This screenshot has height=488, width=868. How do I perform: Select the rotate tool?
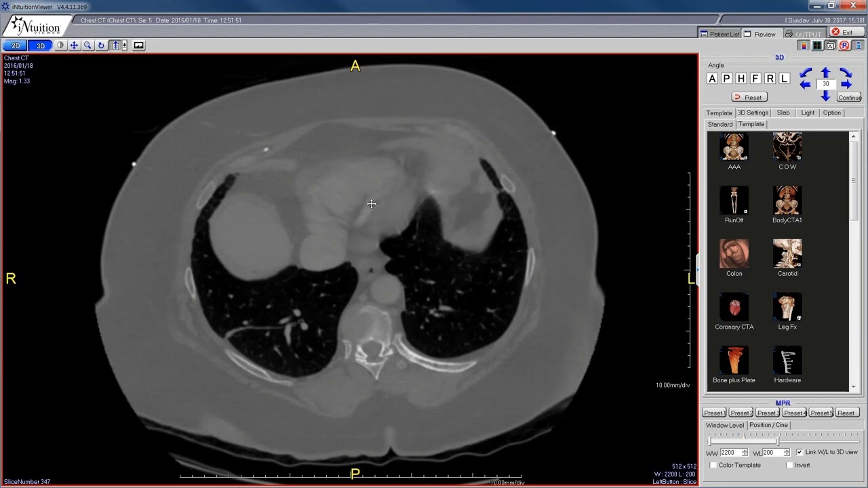[x=101, y=45]
